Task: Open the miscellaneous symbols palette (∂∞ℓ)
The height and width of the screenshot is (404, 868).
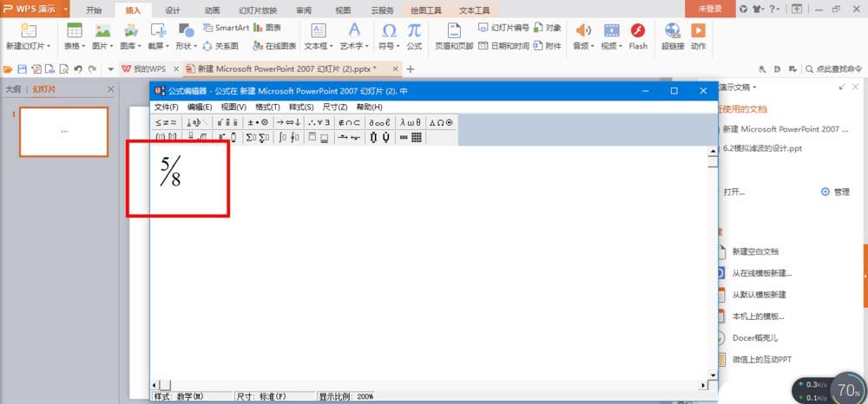Action: (x=380, y=123)
